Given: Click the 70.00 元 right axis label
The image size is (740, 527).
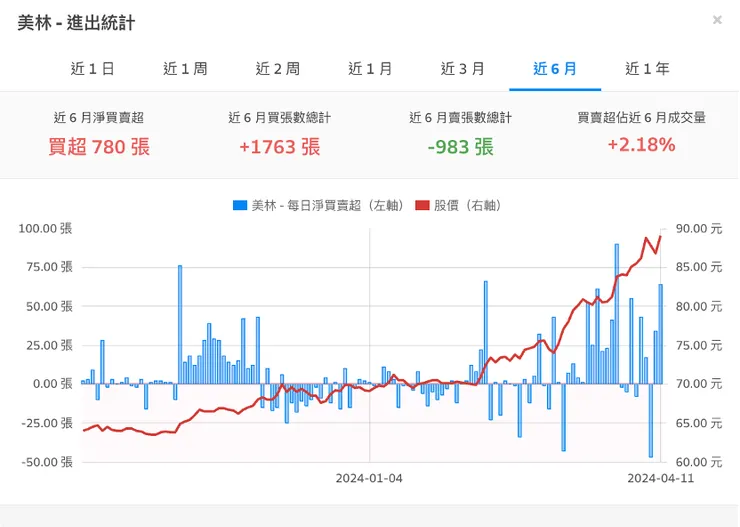Looking at the screenshot, I should tap(699, 384).
